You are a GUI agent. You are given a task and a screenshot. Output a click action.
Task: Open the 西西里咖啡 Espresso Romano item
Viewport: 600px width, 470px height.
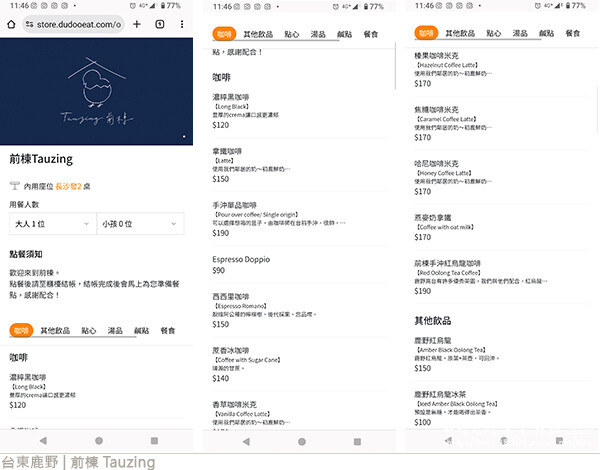(300, 310)
